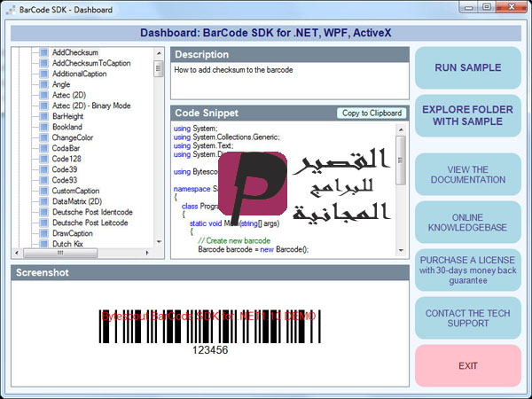Click sample list scroll right arrow

tap(147, 253)
